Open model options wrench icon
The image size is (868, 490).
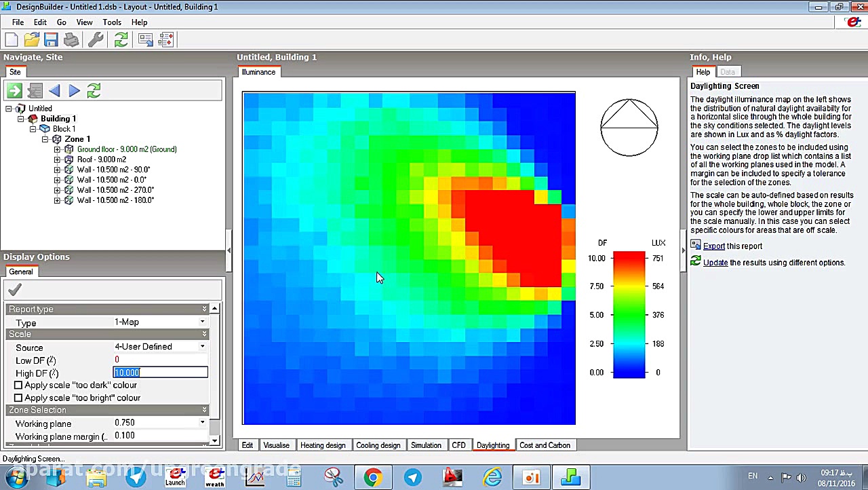tap(96, 40)
